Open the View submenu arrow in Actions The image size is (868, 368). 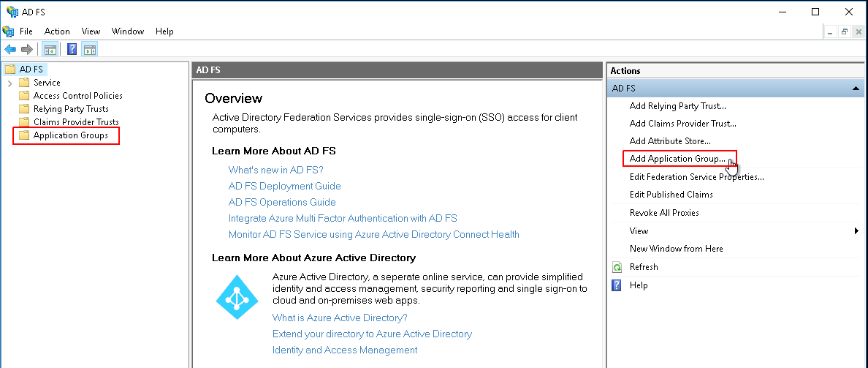click(x=856, y=231)
